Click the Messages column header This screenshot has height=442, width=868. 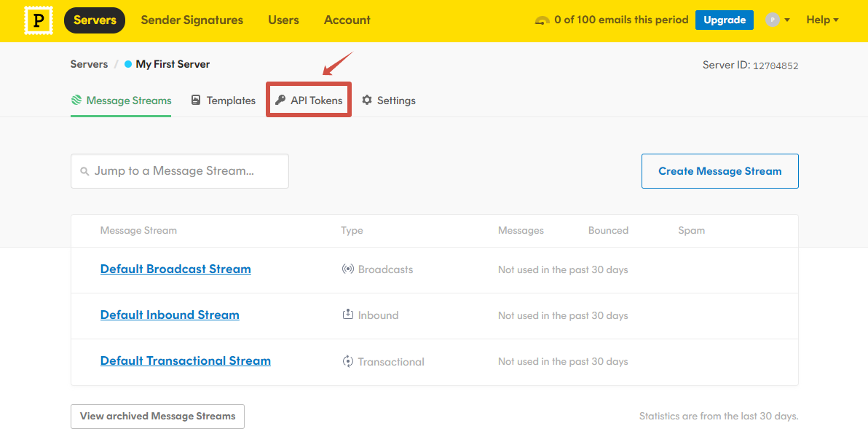[x=521, y=230]
